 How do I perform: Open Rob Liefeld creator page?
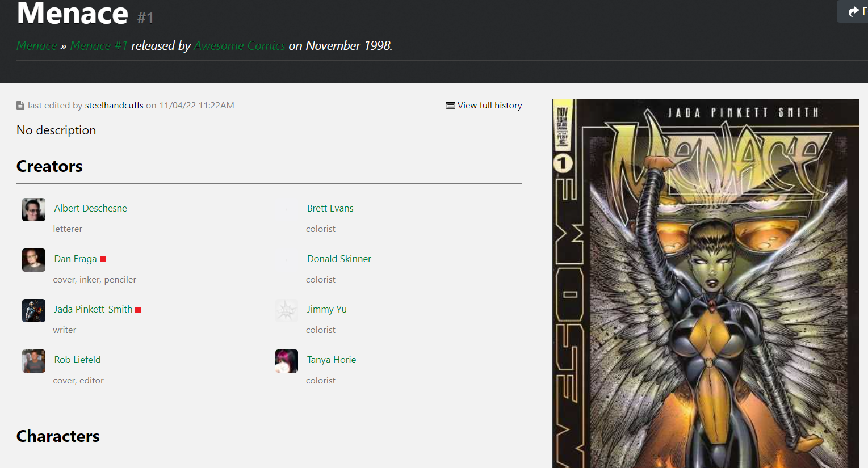[x=78, y=360]
